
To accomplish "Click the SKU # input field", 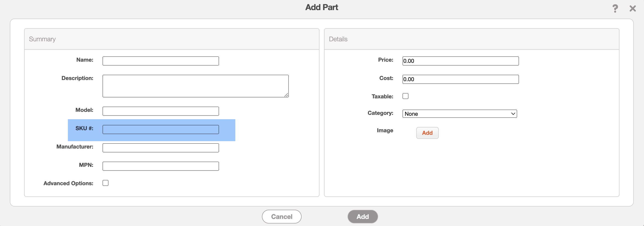I will click(x=161, y=130).
